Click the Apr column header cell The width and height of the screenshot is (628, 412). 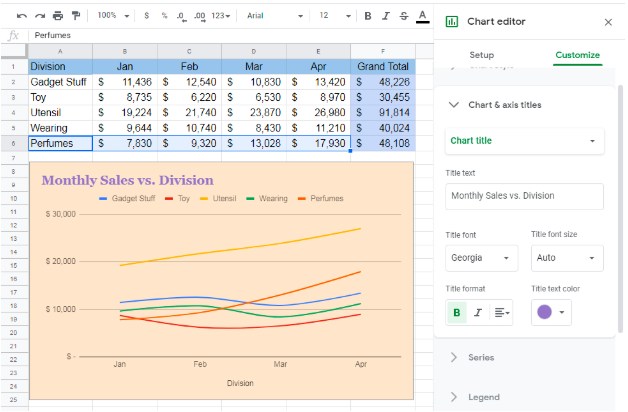pos(318,66)
